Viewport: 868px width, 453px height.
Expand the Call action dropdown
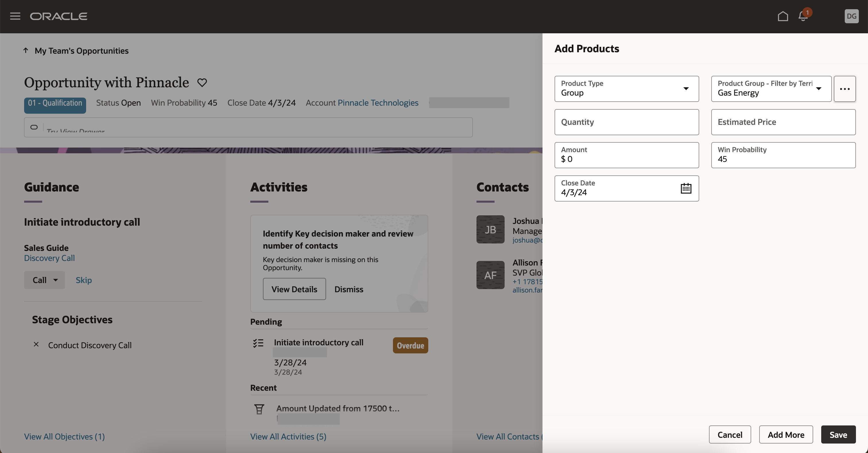click(56, 280)
